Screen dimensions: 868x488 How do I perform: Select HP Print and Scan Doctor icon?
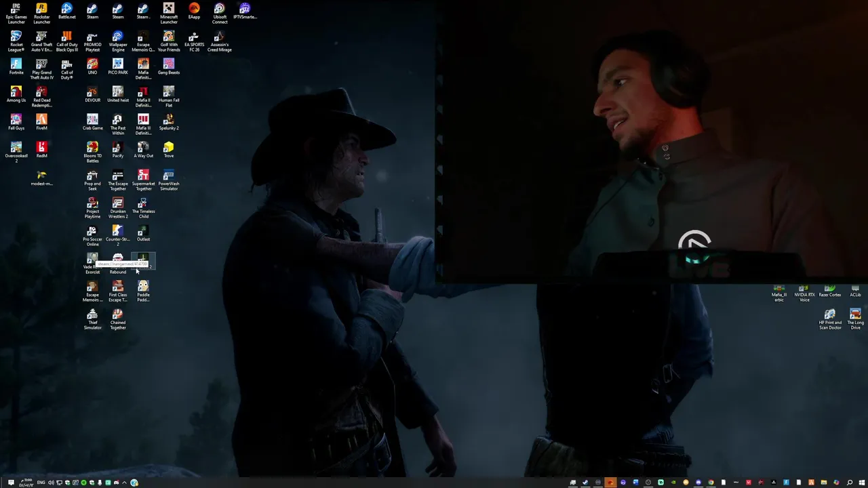830,319
